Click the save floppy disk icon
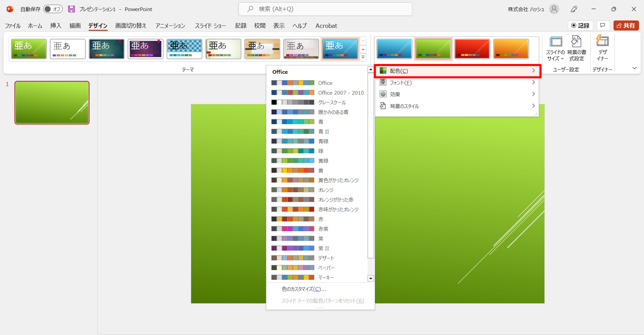644x335 pixels. pos(72,9)
